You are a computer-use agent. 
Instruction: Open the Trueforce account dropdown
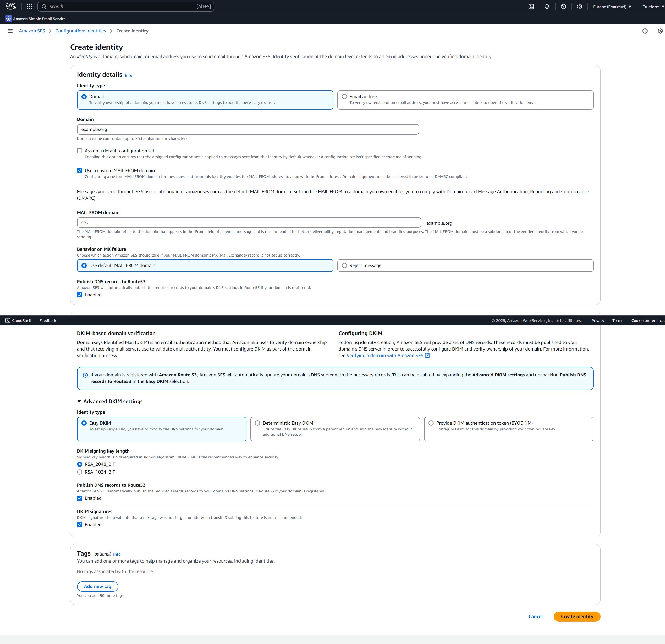pyautogui.click(x=653, y=7)
